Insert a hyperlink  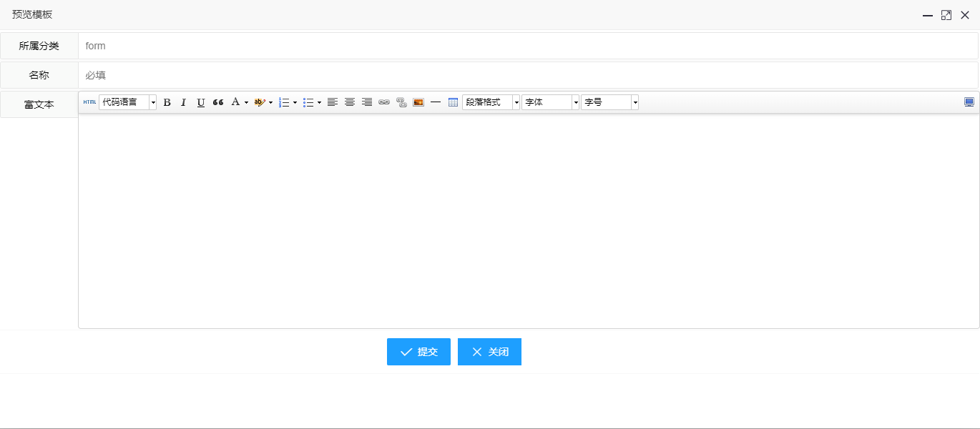[x=384, y=102]
